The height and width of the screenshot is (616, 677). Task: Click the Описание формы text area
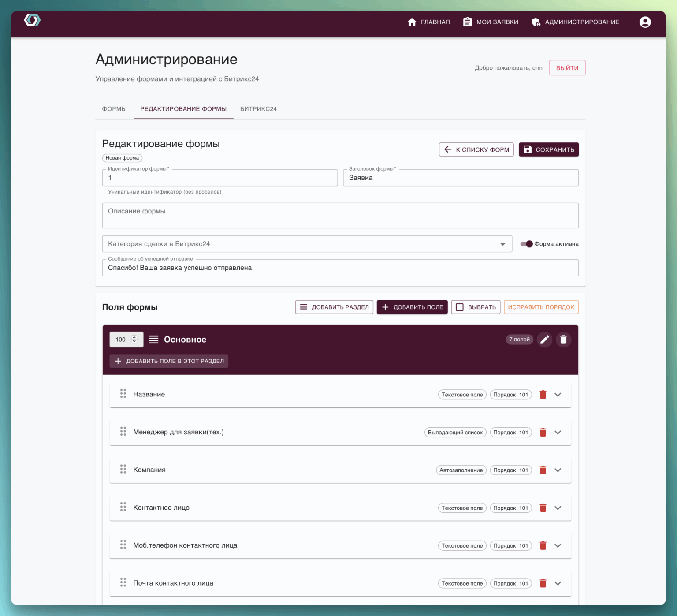click(340, 216)
